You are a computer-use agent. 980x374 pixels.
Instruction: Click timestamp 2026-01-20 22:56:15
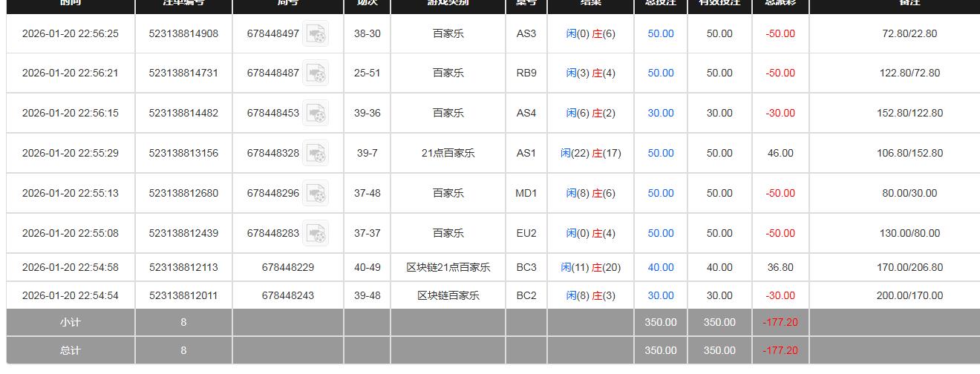(x=71, y=113)
